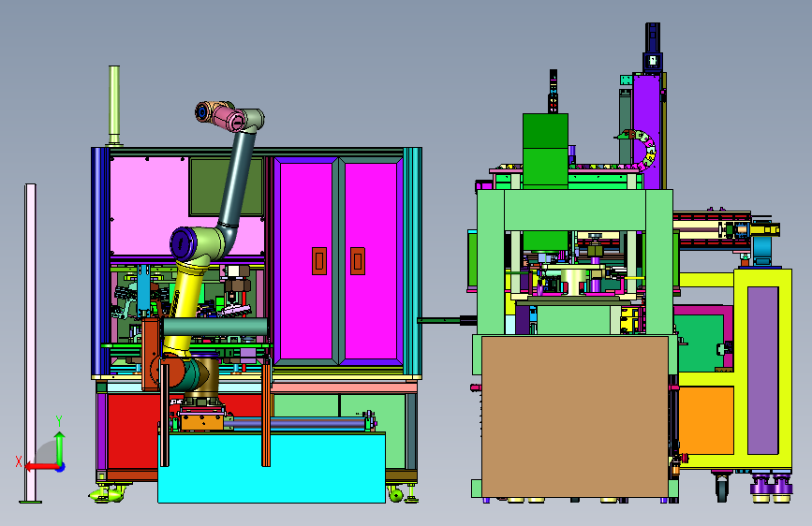Click the green Y axis label on triad

pyautogui.click(x=59, y=421)
